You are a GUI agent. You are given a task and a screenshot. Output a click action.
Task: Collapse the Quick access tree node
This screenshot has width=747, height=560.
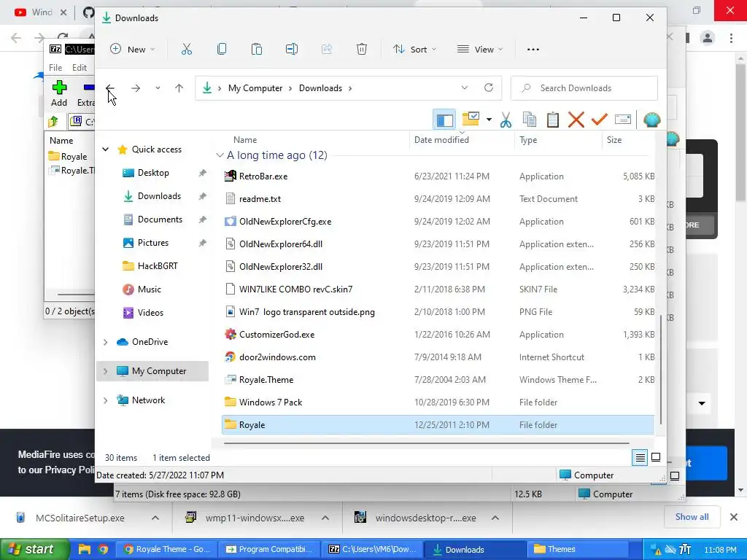pyautogui.click(x=105, y=149)
